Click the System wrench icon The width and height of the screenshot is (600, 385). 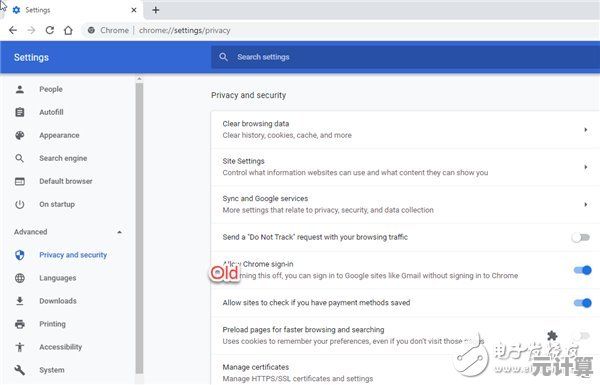(20, 370)
